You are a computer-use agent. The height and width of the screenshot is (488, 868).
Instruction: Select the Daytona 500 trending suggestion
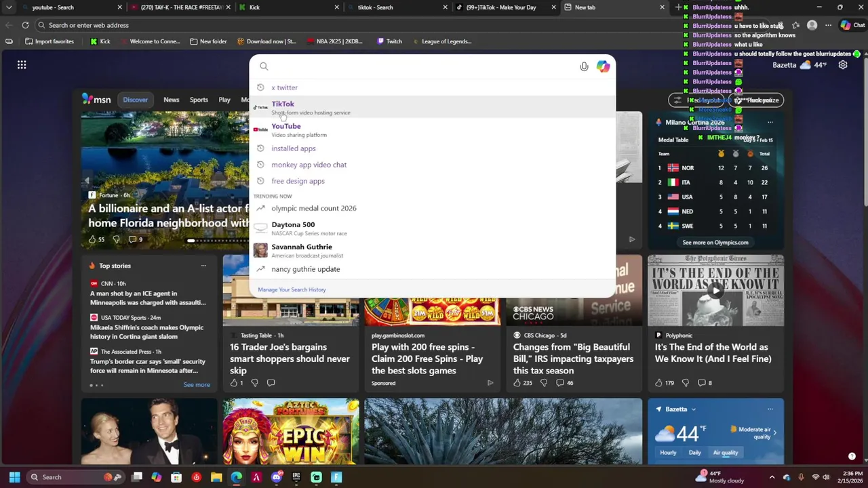point(433,228)
